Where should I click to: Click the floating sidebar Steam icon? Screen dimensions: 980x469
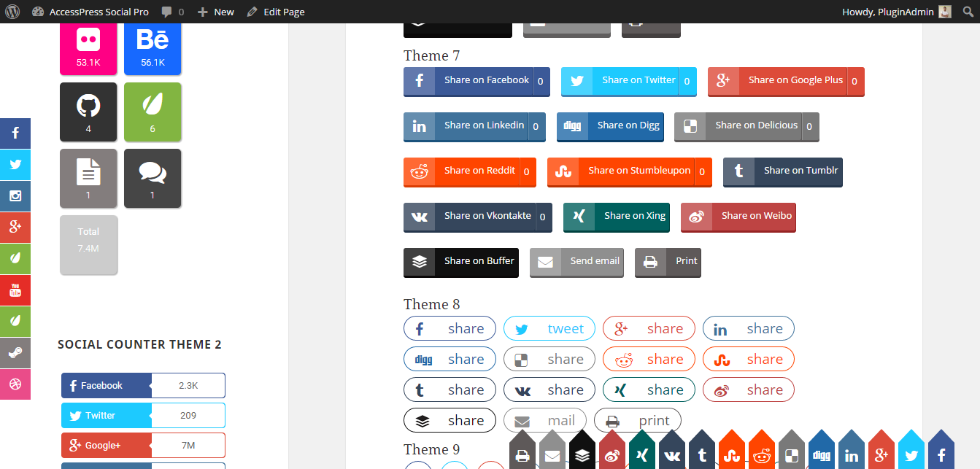tap(15, 353)
